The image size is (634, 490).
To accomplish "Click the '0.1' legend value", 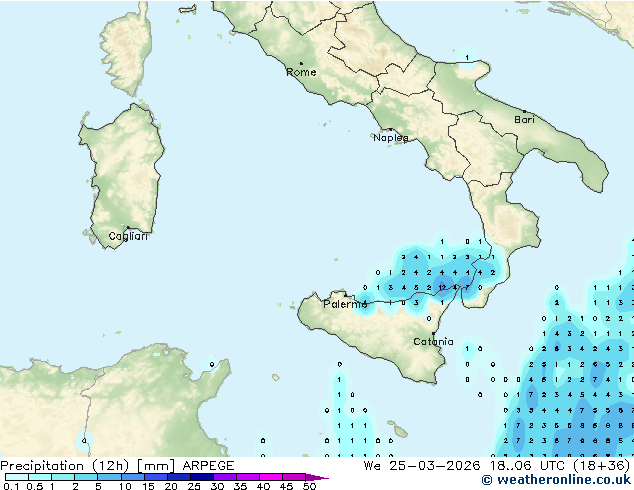I will [11, 486].
